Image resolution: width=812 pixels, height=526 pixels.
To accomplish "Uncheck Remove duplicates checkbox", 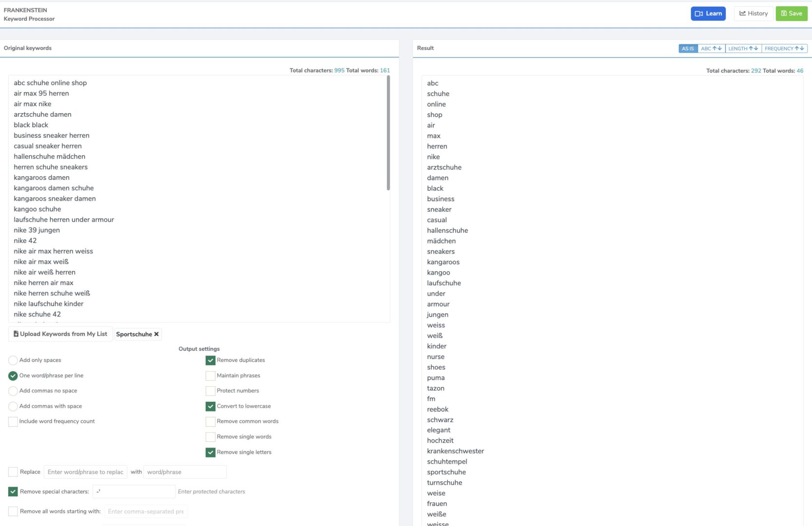I will click(211, 360).
